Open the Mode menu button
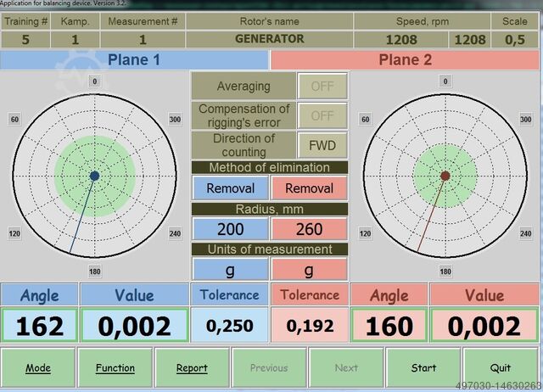The height and width of the screenshot is (392, 543). pyautogui.click(x=38, y=367)
